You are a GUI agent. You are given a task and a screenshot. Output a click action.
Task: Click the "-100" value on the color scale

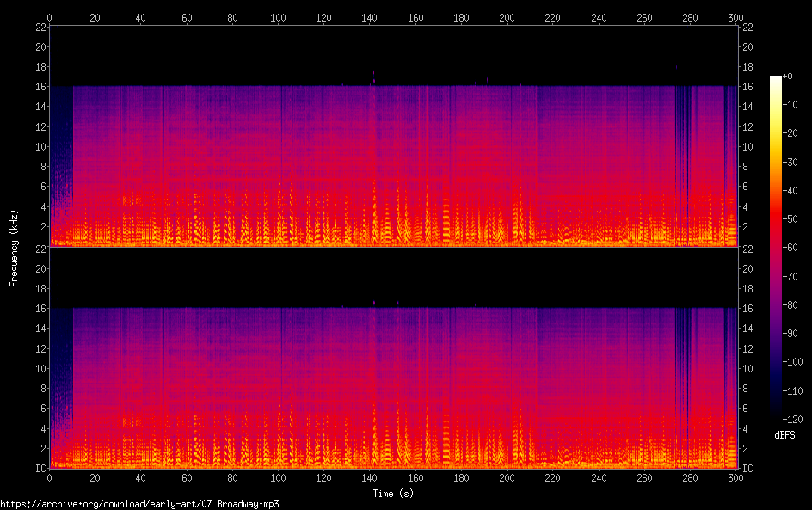coord(792,362)
